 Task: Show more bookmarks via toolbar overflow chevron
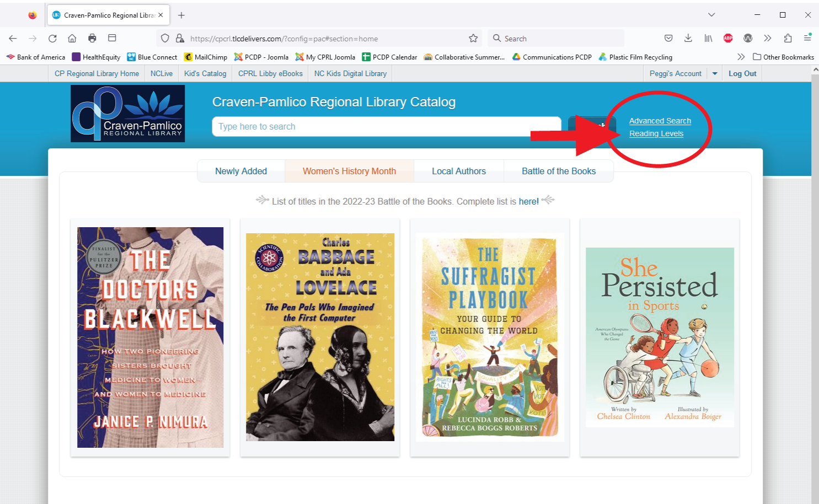[741, 57]
